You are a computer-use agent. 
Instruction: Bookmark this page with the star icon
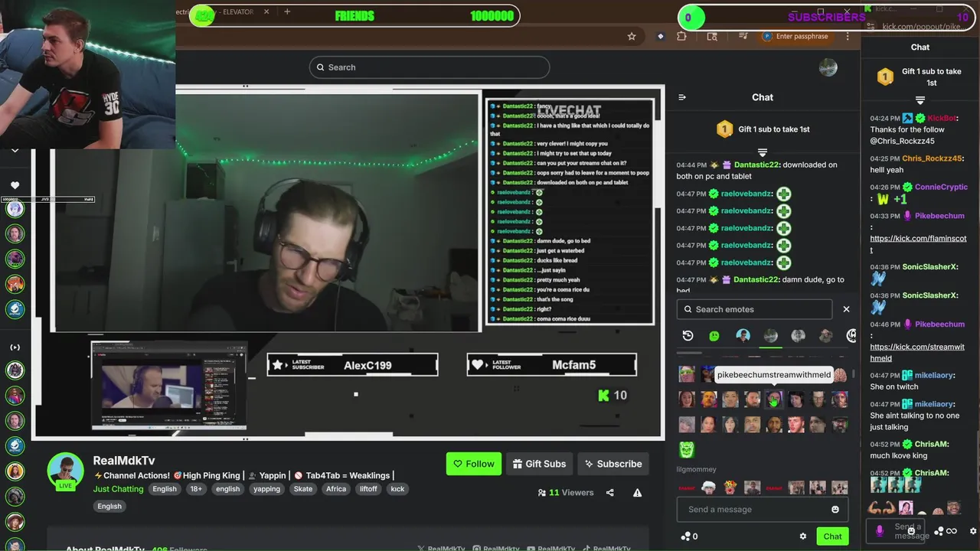pos(632,36)
